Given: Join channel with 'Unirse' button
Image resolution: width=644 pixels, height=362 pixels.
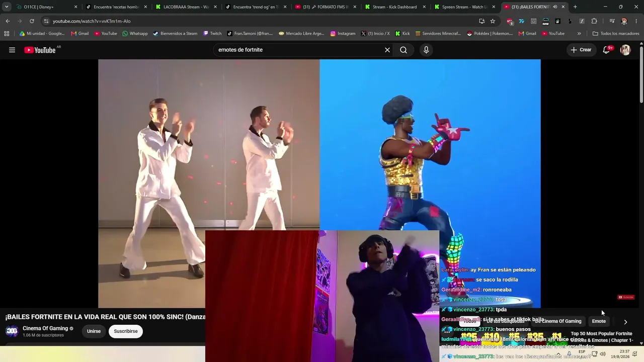Looking at the screenshot, I should (x=94, y=331).
